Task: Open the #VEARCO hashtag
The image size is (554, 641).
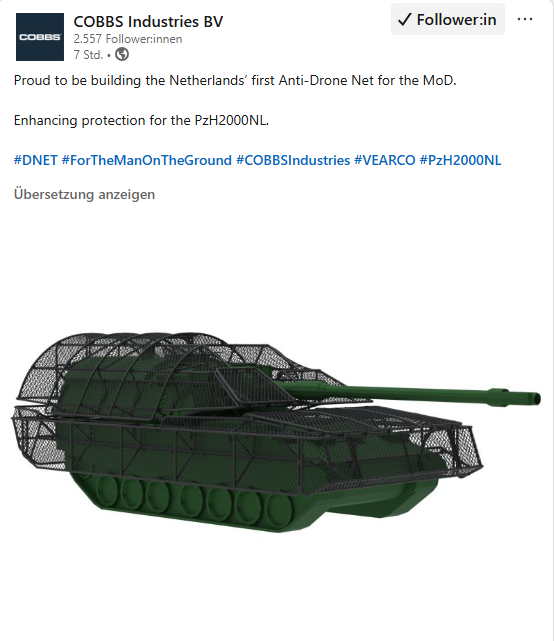Action: point(385,160)
